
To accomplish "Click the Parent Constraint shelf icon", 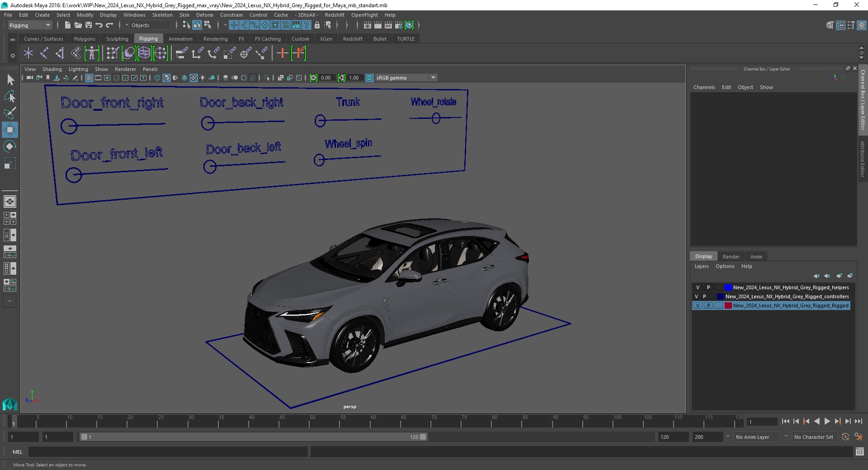I will pyautogui.click(x=182, y=53).
